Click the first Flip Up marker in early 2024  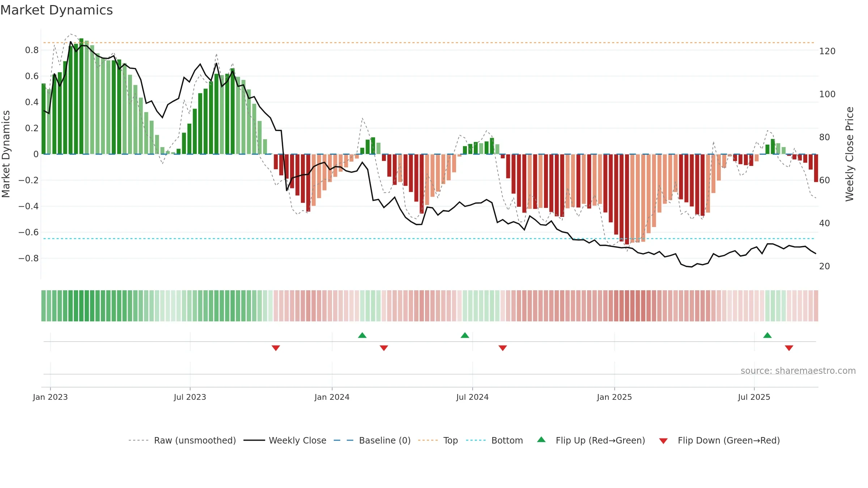(x=362, y=335)
